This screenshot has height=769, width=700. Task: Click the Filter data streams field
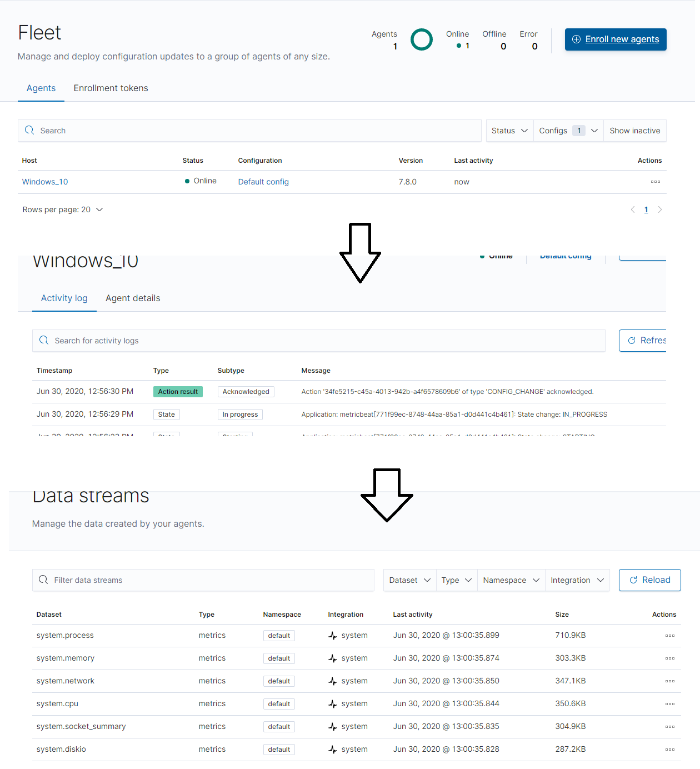pos(203,580)
